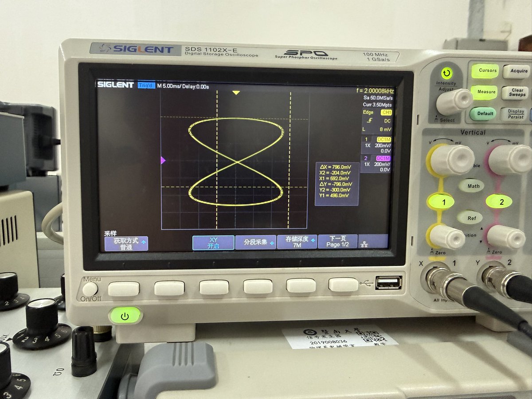532x399 pixels.
Task: Click channel 2 position Zero knob
Action: tap(506, 237)
